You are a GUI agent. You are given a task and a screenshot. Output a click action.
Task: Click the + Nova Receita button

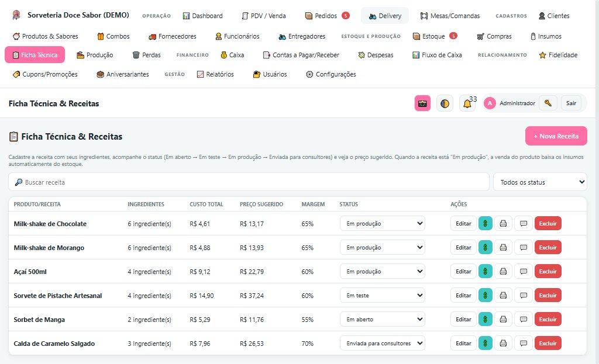coord(556,136)
